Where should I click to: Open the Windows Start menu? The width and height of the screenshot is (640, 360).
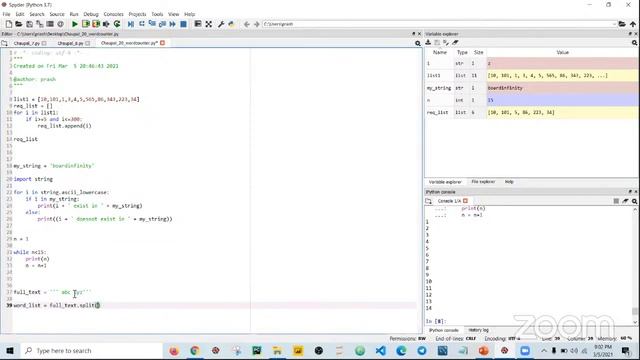[10, 351]
